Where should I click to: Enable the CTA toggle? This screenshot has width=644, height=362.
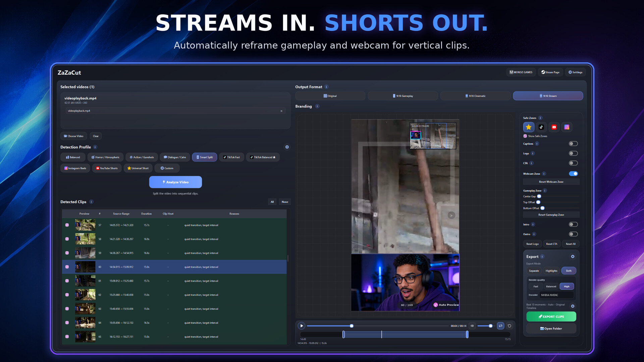point(573,163)
